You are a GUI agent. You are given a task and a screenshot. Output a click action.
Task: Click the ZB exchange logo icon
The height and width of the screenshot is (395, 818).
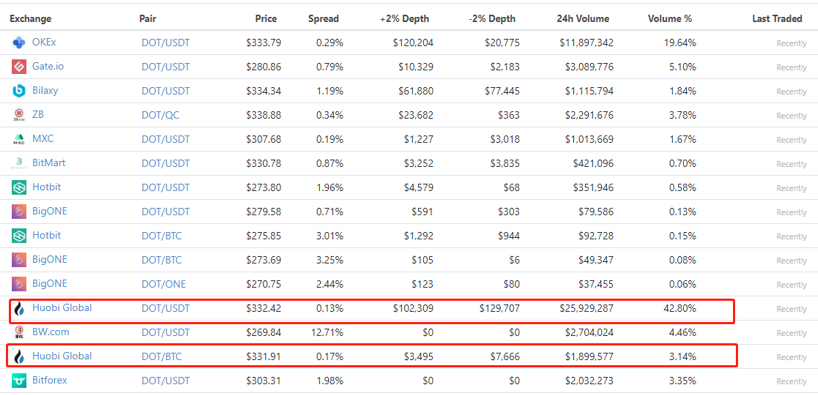coord(19,115)
